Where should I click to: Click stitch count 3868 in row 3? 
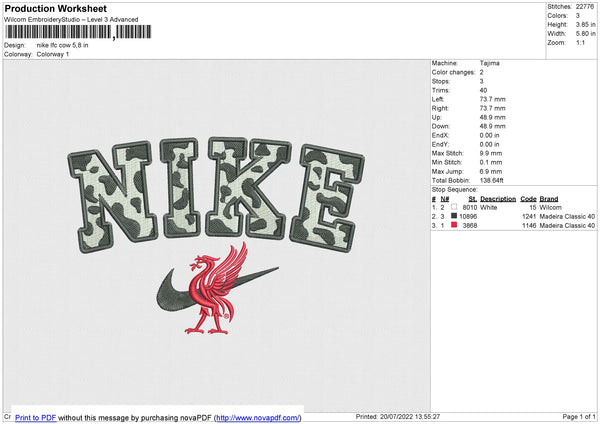(470, 226)
